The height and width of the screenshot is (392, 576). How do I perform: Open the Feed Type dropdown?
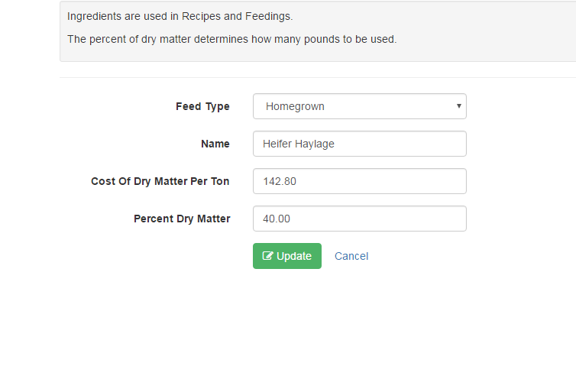click(360, 106)
